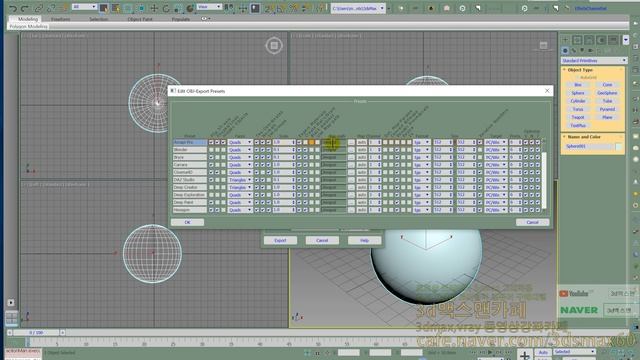Open the reference coordinate View dropdown
Image resolution: width=640 pixels, height=360 pixels.
click(209, 7)
